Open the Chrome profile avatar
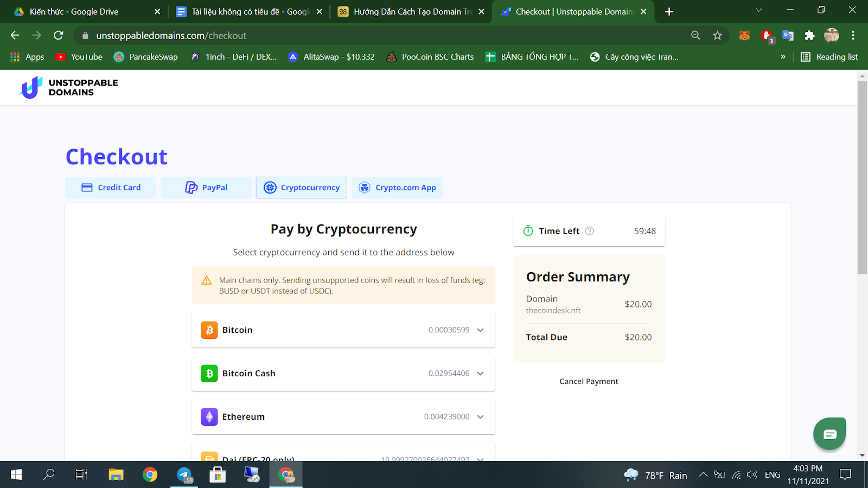868x488 pixels. [832, 35]
